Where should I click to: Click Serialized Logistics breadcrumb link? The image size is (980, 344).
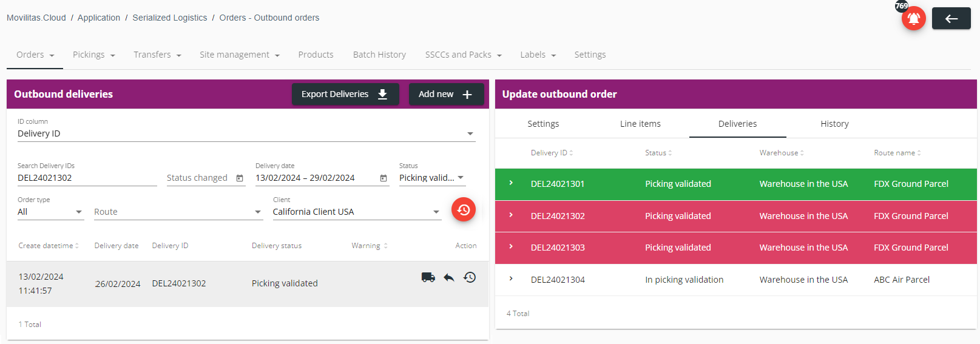(170, 18)
